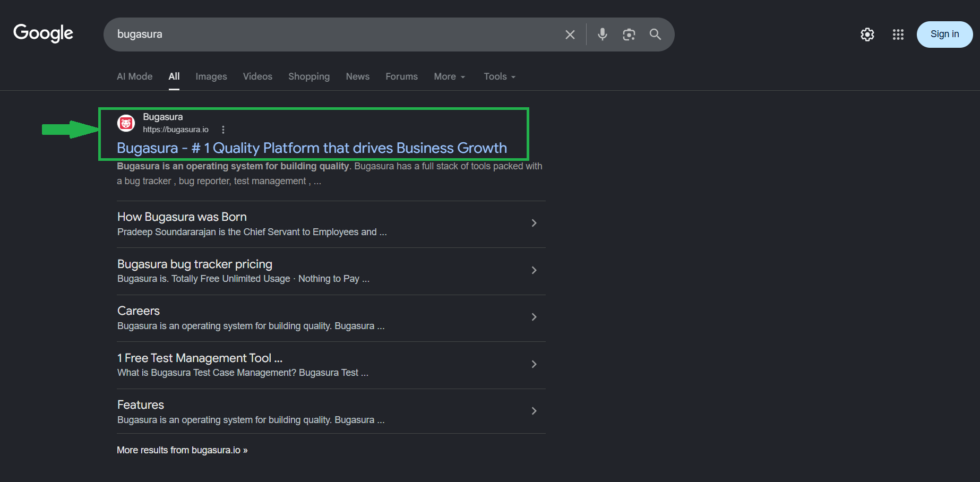Click the Sign in button

tap(945, 35)
